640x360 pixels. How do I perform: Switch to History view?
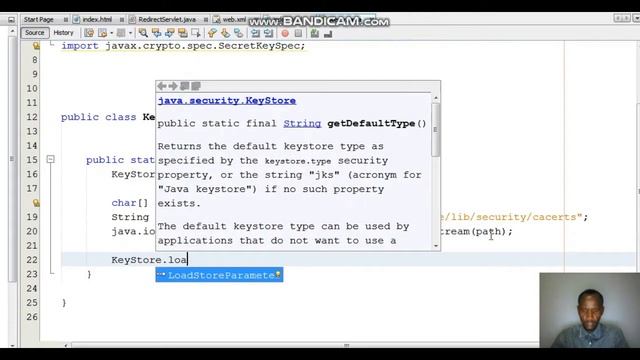pos(63,33)
